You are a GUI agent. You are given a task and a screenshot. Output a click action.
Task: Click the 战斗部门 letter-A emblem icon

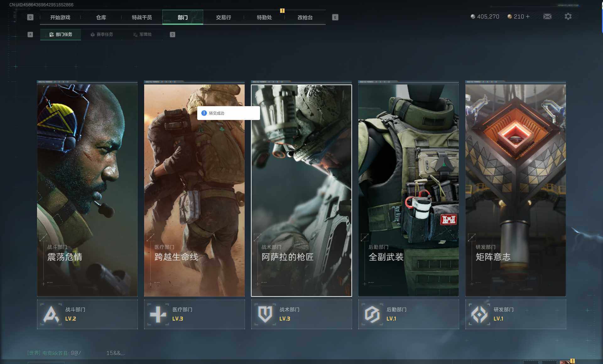(x=51, y=314)
